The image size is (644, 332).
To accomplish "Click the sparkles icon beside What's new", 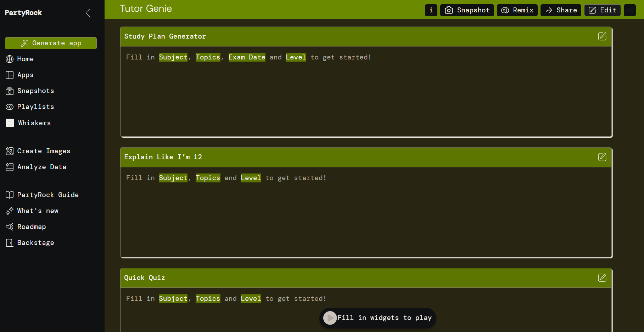I will pos(10,211).
